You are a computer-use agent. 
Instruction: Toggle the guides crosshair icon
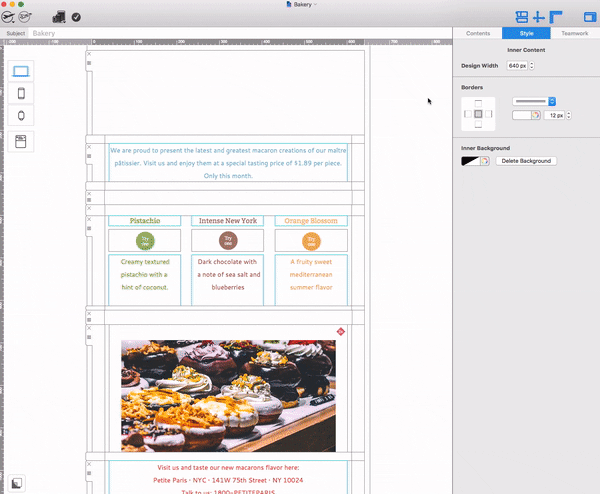(538, 17)
